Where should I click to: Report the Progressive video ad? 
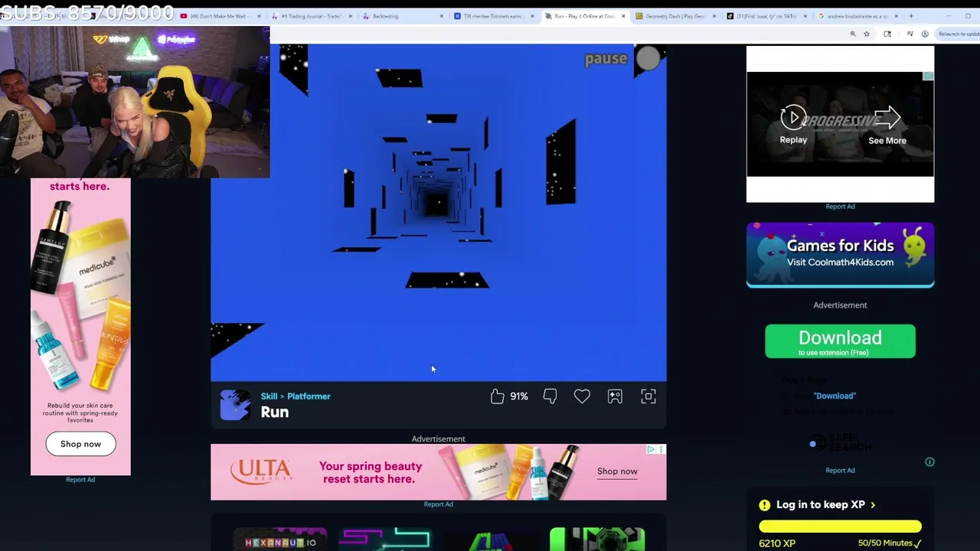pyautogui.click(x=840, y=206)
